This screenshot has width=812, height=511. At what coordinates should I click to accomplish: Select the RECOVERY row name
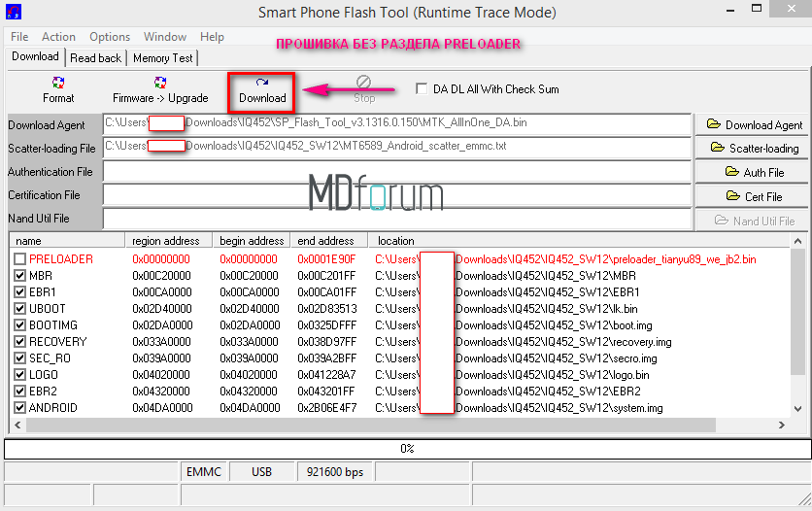tap(58, 342)
